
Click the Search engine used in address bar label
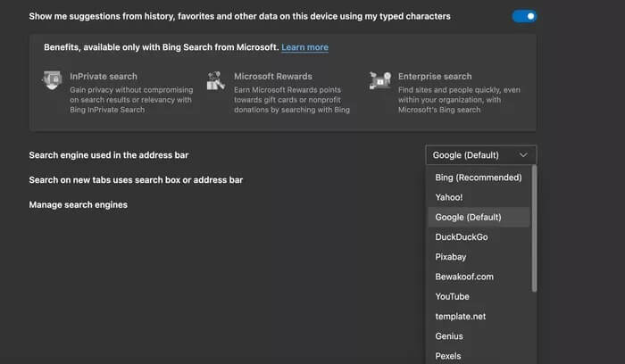click(x=108, y=155)
